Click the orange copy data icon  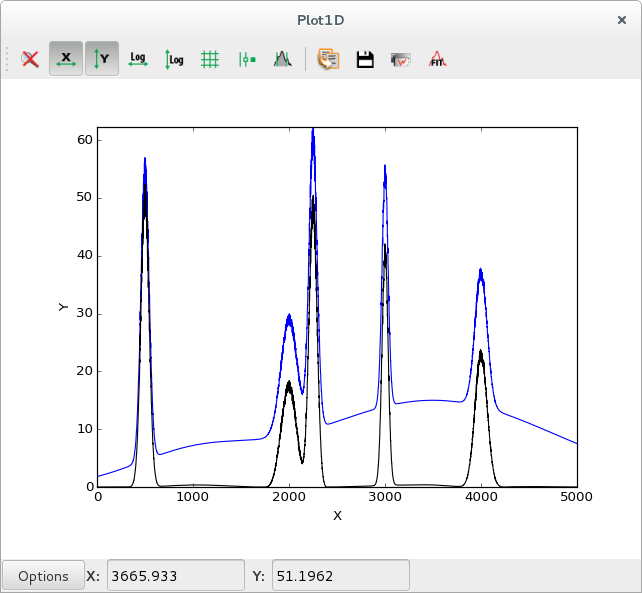(328, 59)
